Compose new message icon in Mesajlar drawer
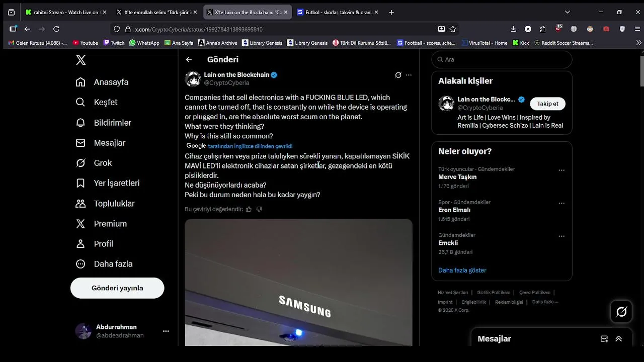 tap(604, 339)
